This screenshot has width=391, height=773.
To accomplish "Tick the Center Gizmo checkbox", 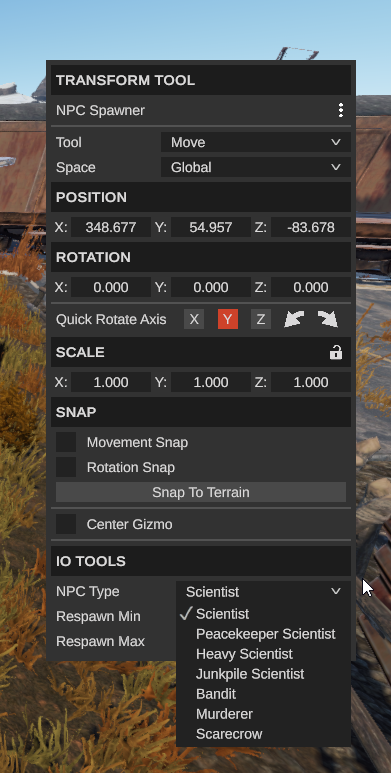I will click(66, 524).
